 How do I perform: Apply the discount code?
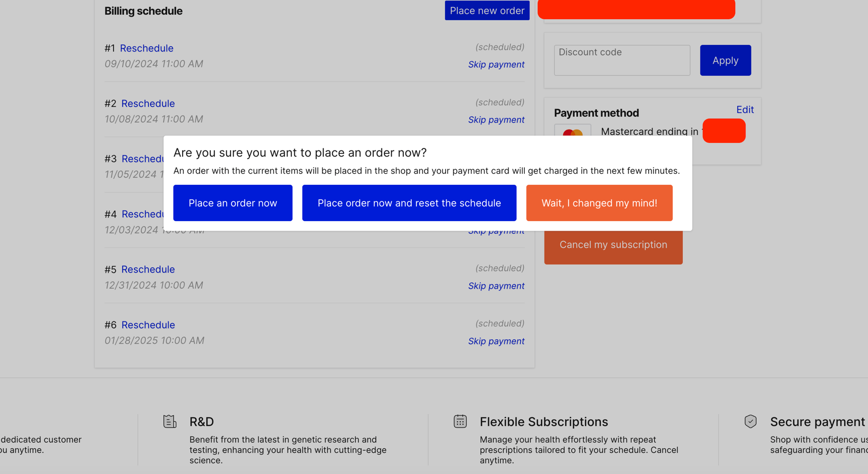tap(725, 60)
